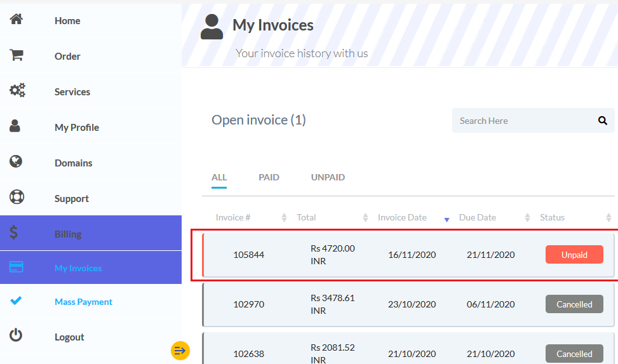
Task: Click the profile avatar beside My Invoices
Action: pos(212,27)
